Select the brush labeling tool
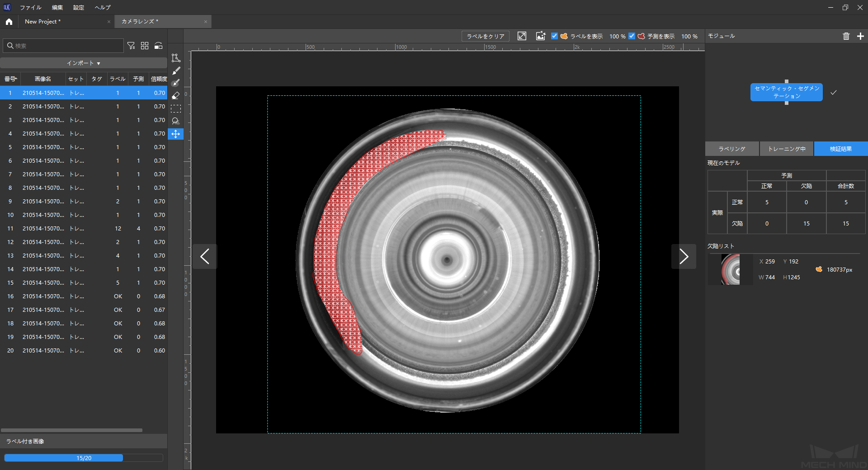The image size is (868, 470). [176, 70]
